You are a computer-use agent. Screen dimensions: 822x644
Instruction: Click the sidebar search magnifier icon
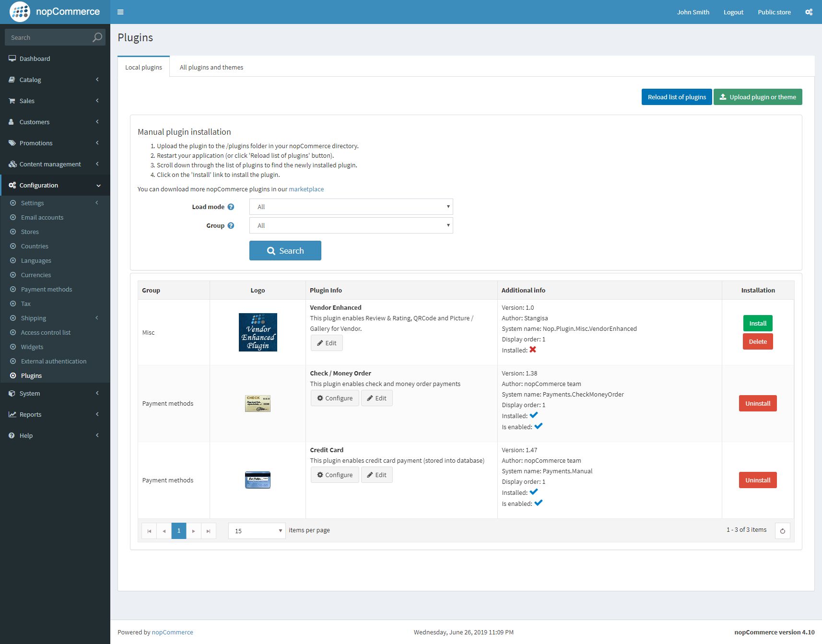[x=97, y=37]
